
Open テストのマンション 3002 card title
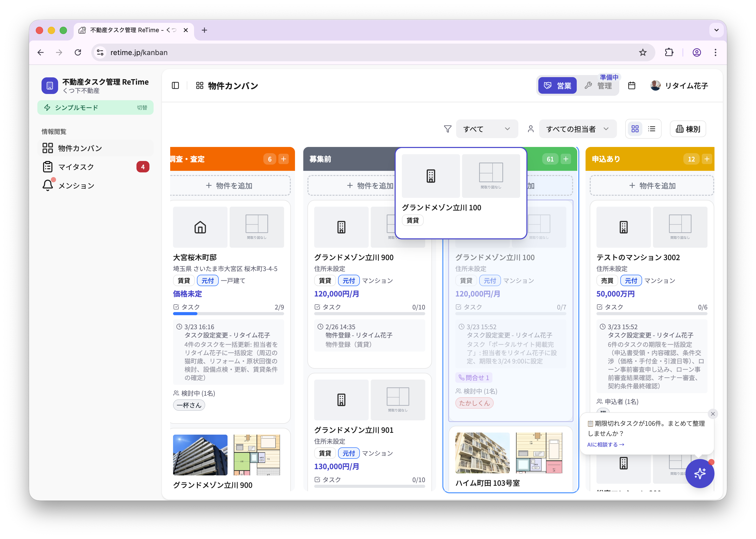coord(638,257)
